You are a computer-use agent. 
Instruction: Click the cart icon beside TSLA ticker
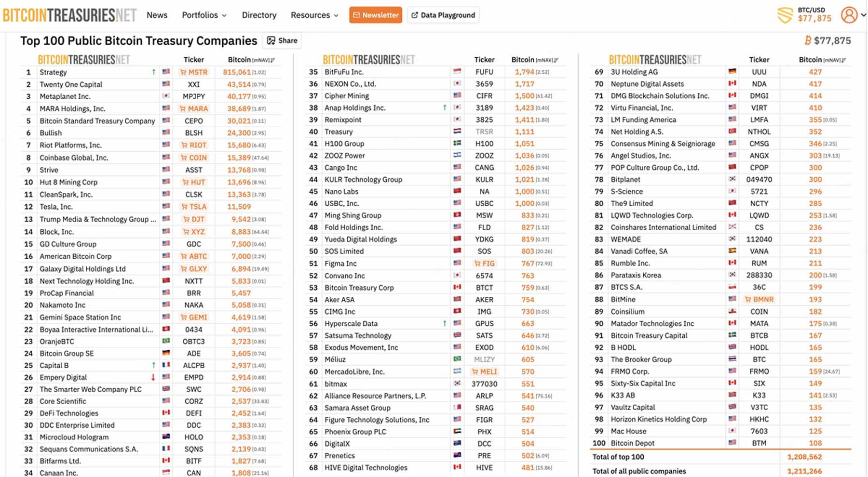click(x=184, y=207)
